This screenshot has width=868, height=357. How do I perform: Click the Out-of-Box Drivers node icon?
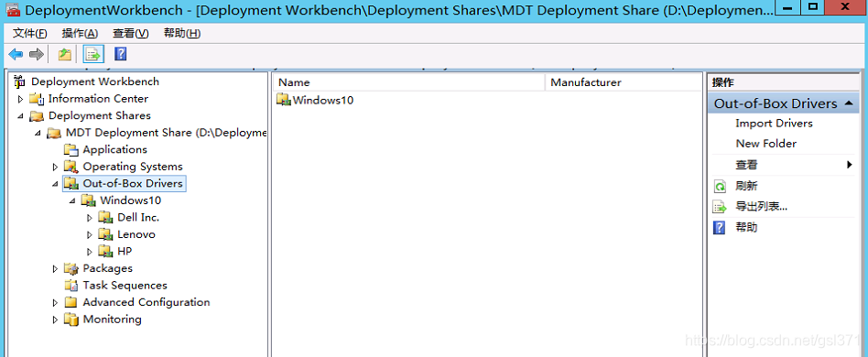click(x=71, y=184)
